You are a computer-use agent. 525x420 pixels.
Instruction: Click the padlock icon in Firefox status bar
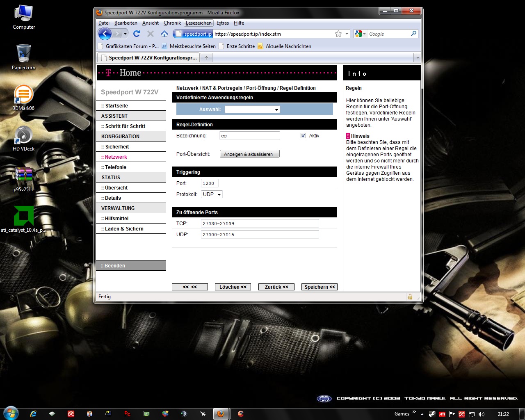tap(410, 297)
